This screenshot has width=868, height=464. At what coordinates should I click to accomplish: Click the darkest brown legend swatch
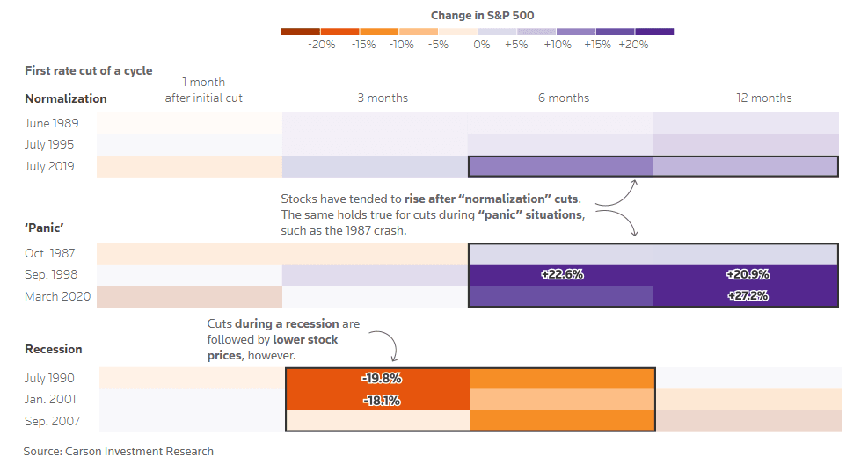point(301,32)
